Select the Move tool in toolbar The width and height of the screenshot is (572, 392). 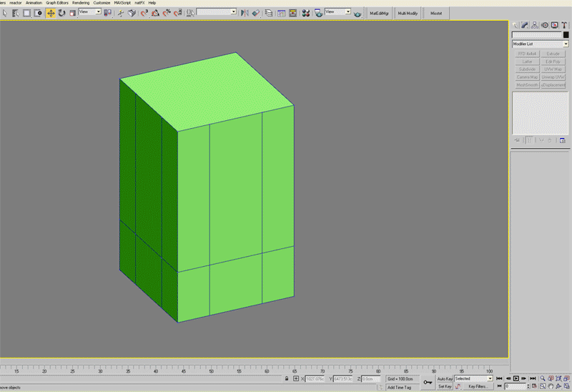coord(51,13)
